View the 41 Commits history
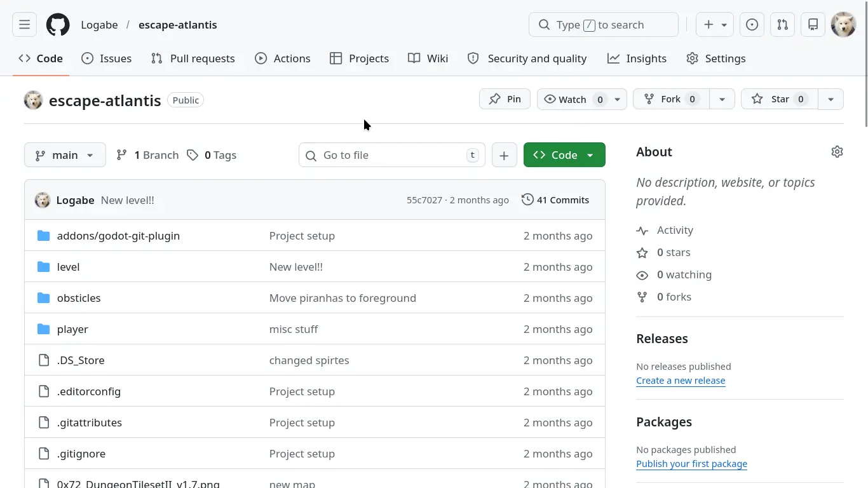Viewport: 868px width, 488px height. [x=555, y=200]
